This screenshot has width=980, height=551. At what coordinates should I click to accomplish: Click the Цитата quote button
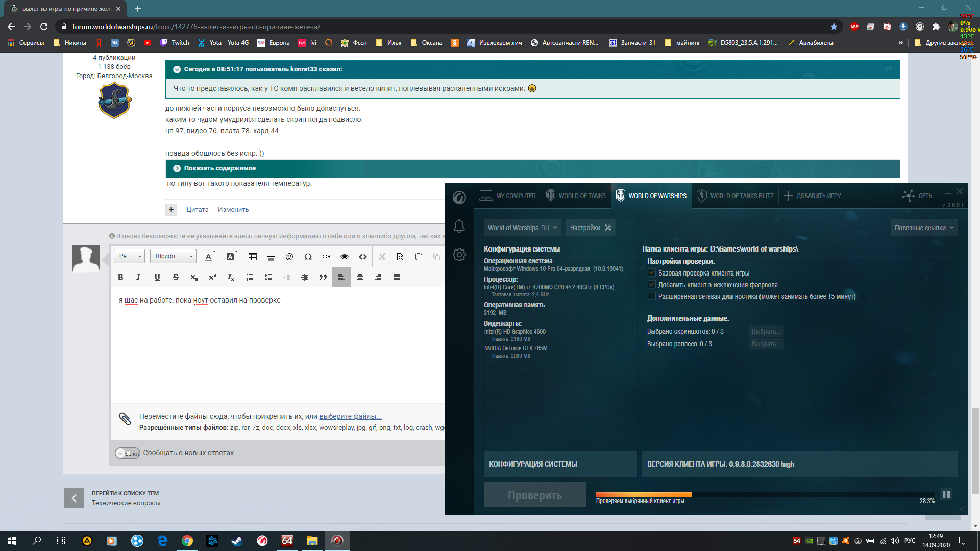198,210
